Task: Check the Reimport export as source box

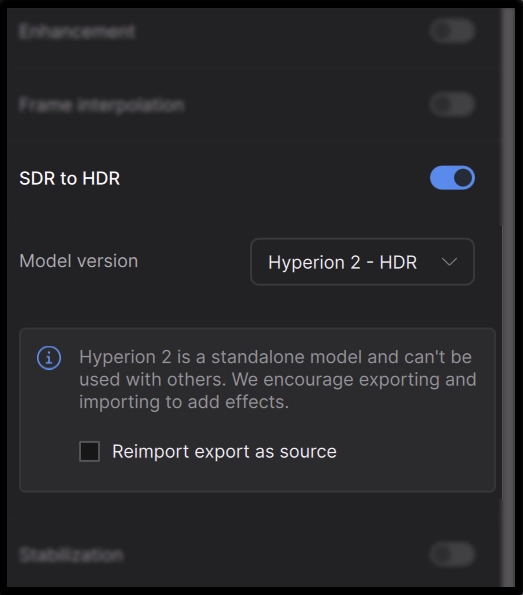Action: tap(90, 451)
